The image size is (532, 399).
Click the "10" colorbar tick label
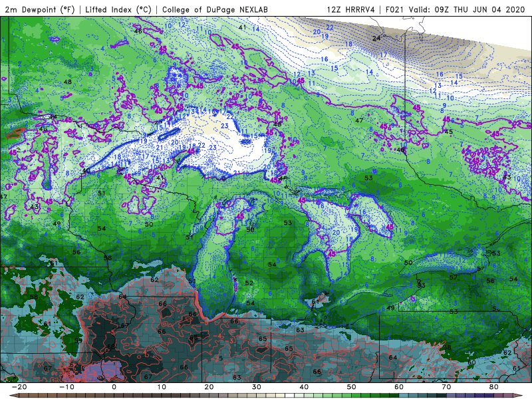(x=162, y=387)
